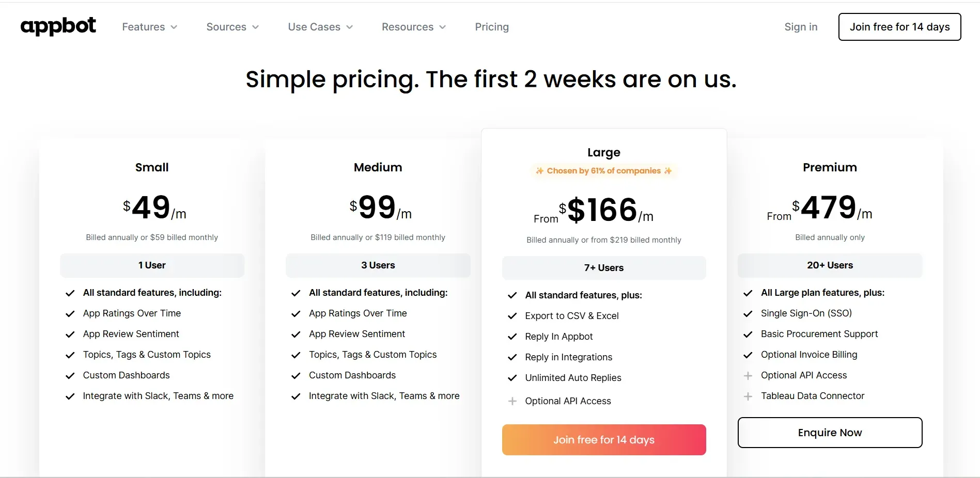Click the Join free button under the Large plan
Viewport: 980px width, 478px height.
coord(603,440)
